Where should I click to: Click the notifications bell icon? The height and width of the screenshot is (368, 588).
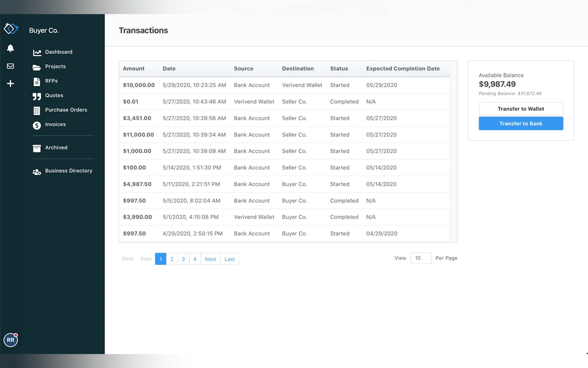coord(10,48)
